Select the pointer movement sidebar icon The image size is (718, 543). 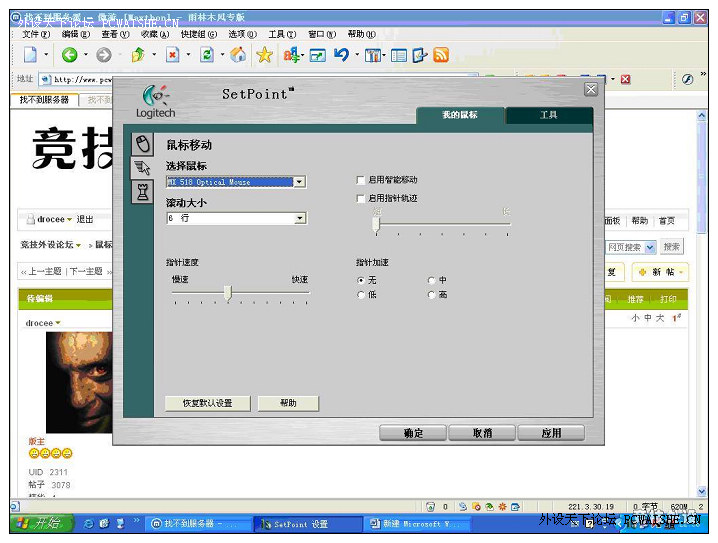[143, 169]
